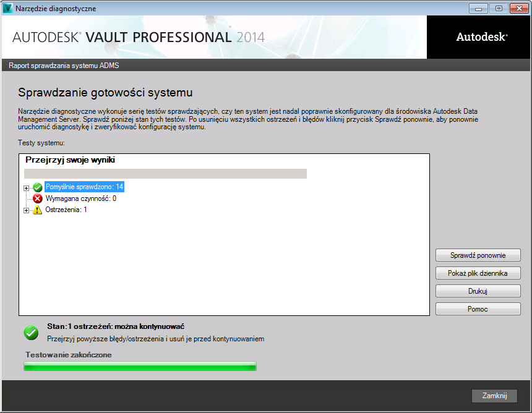The image size is (532, 413).
Task: Select the Wymagana czynność: 0 tree row
Action: (x=81, y=198)
